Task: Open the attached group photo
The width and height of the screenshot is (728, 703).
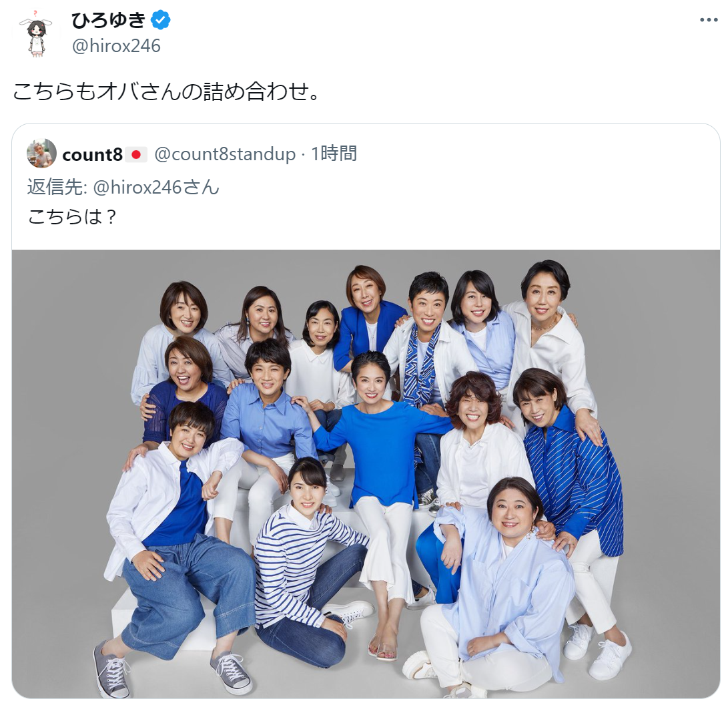Action: [366, 474]
